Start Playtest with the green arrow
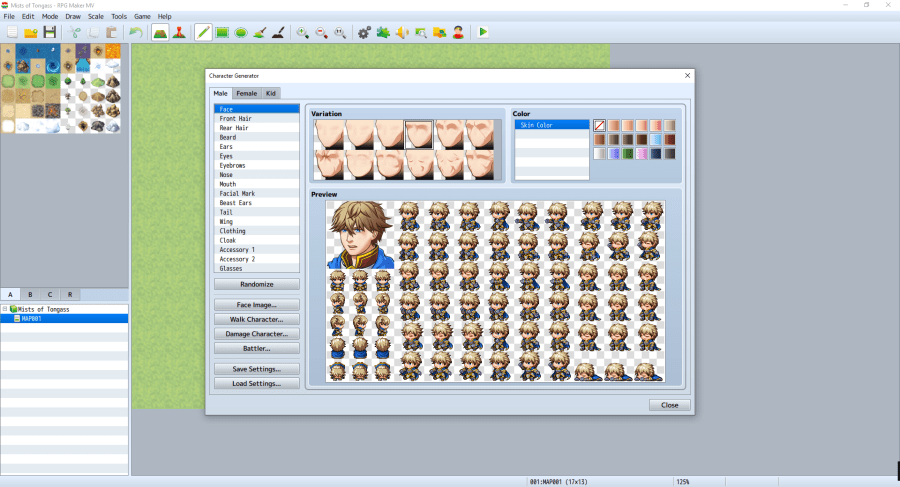This screenshot has width=900, height=487. 483,32
